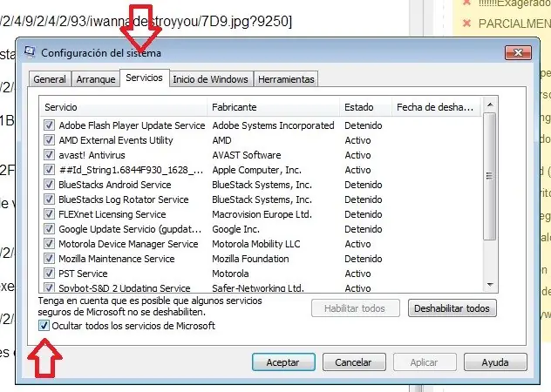Viewport: 551px width, 392px height.
Task: Close the Configuración del sistema dialog
Action: (518, 52)
